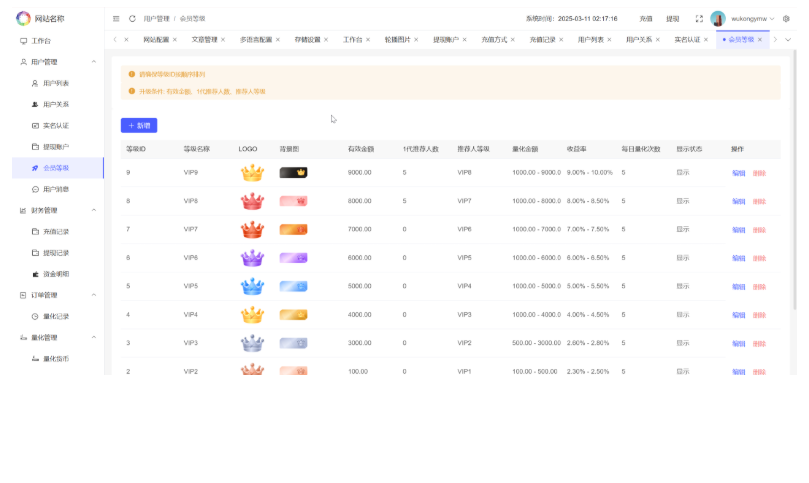Viewport: 809px width, 483px height.
Task: Collapse the 订单管理 sidebar group
Action: [94, 295]
